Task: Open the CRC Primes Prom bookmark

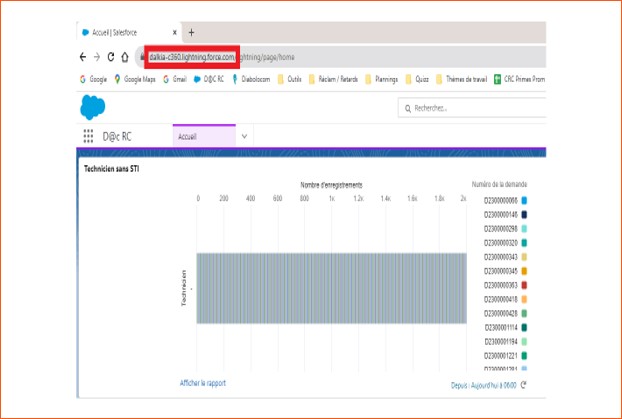Action: pyautogui.click(x=519, y=79)
